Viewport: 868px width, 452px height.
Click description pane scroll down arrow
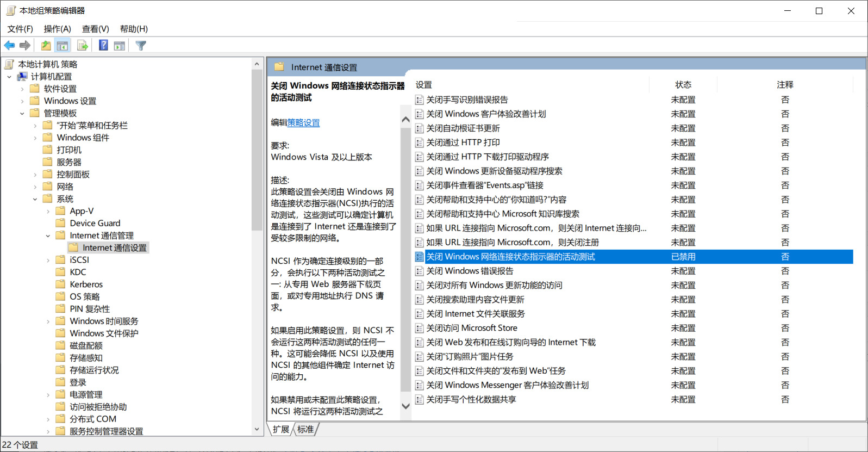coord(405,406)
